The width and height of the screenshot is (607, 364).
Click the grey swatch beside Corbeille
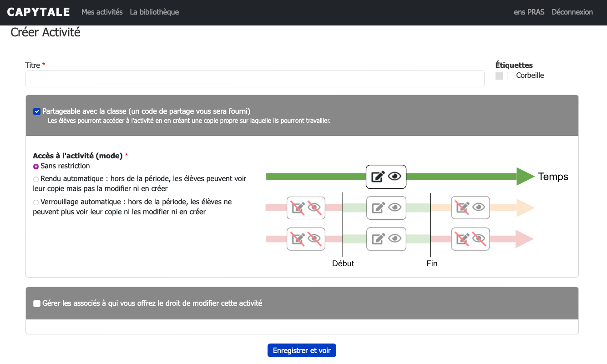[499, 76]
